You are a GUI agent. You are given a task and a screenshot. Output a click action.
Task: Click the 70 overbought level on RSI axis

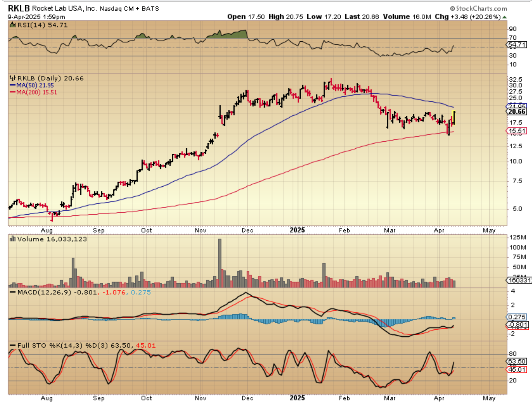tap(513, 38)
